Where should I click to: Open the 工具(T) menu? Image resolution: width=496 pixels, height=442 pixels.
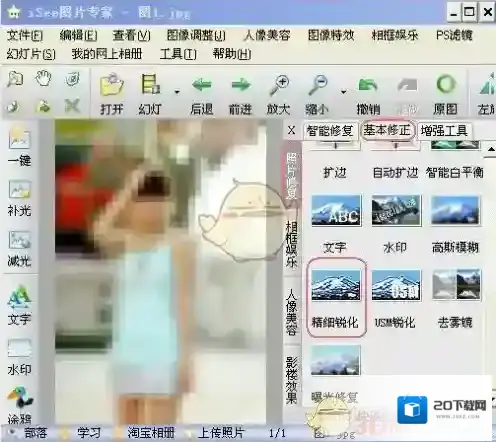tap(178, 54)
